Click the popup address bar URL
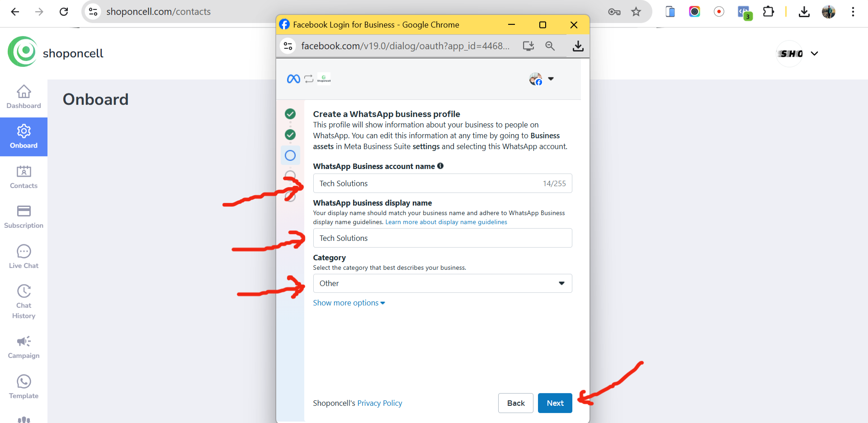Image resolution: width=868 pixels, height=423 pixels. (x=405, y=46)
